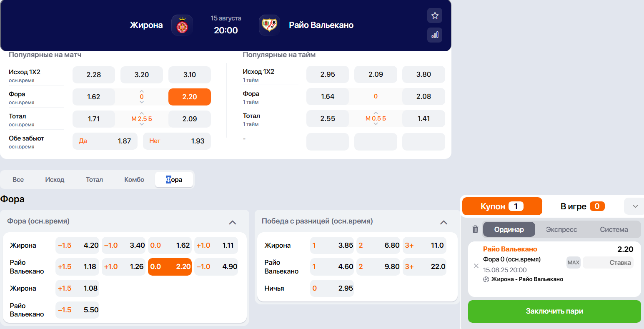The width and height of the screenshot is (644, 329).
Task: Collapse Победа с разницей section
Action: [444, 222]
